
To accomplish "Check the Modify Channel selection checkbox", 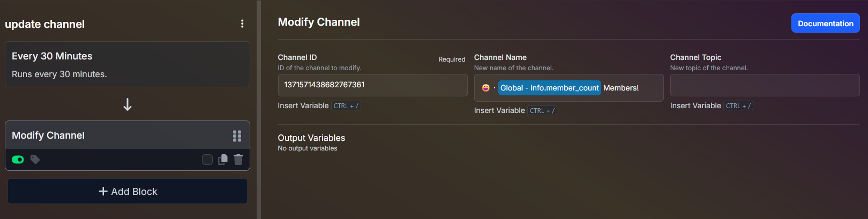I will pos(207,159).
